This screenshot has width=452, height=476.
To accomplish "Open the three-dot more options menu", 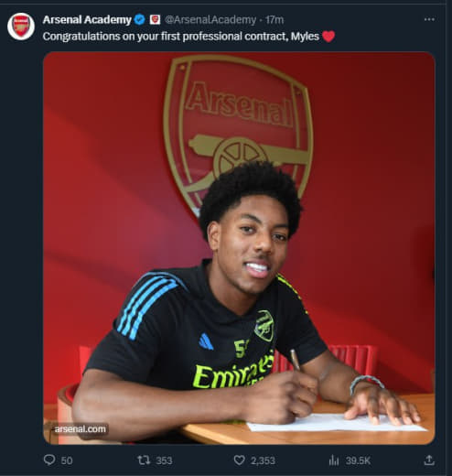I will pos(429,19).
